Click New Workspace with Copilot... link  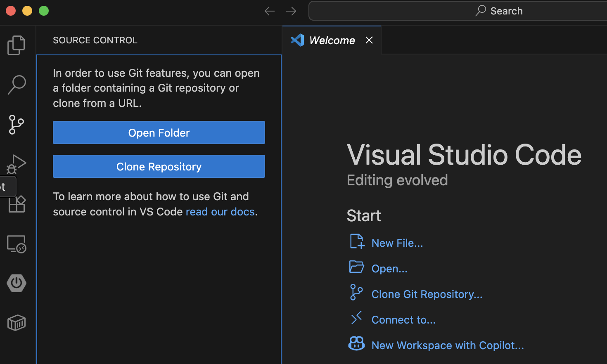(448, 345)
